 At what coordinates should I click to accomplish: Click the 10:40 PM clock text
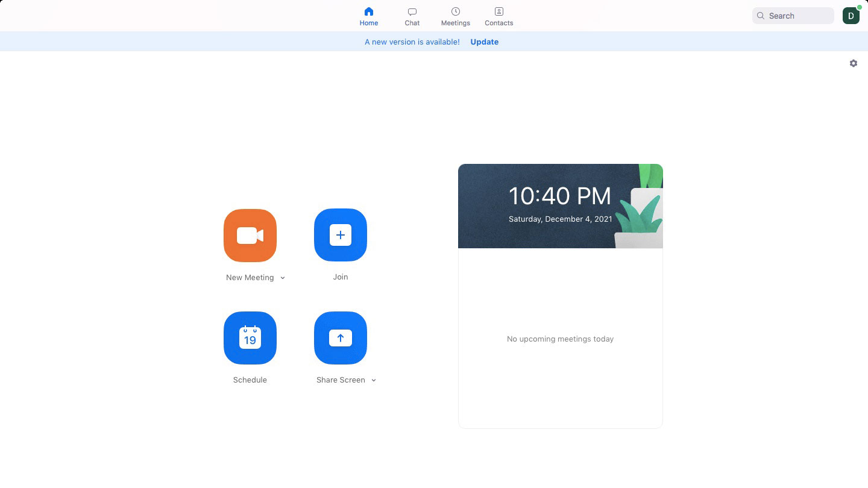click(x=560, y=196)
